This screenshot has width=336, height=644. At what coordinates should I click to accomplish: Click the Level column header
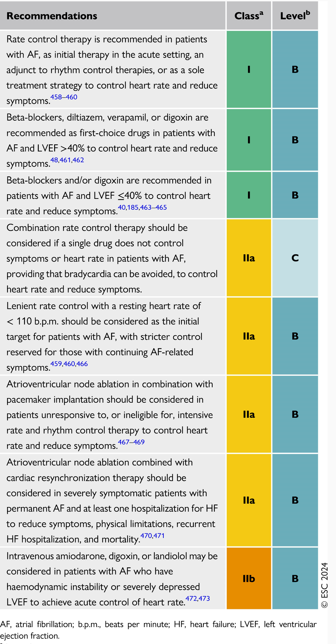click(x=295, y=16)
